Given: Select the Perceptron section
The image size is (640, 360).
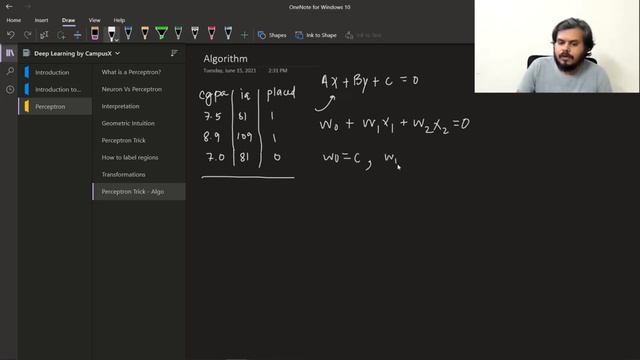Looking at the screenshot, I should (55, 107).
